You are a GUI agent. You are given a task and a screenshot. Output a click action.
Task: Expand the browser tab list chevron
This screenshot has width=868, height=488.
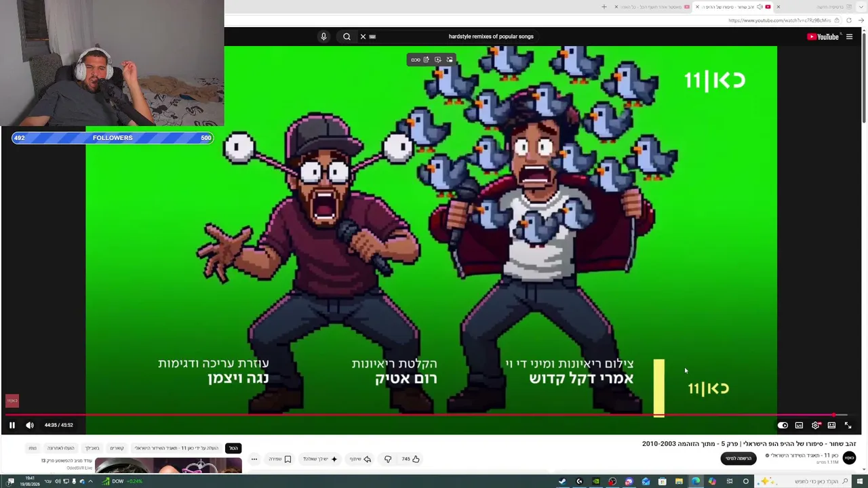pyautogui.click(x=861, y=7)
